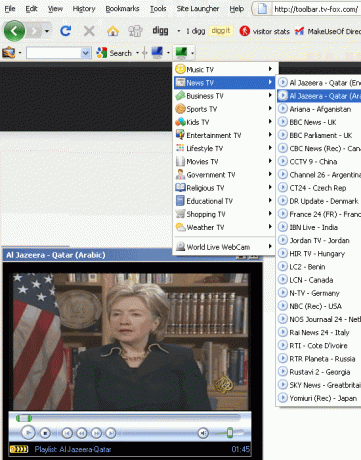This screenshot has height=460, width=361.
Task: Open the History menu
Action: [84, 9]
